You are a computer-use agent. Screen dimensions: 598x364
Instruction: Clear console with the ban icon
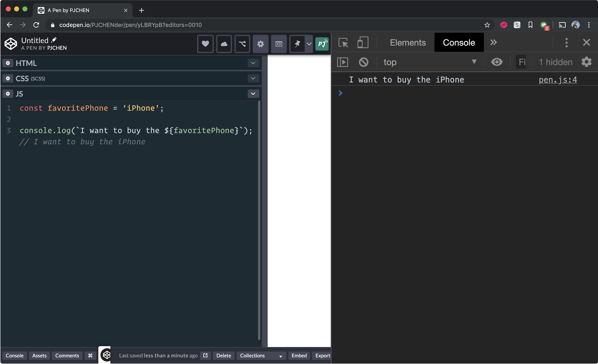[x=363, y=62]
